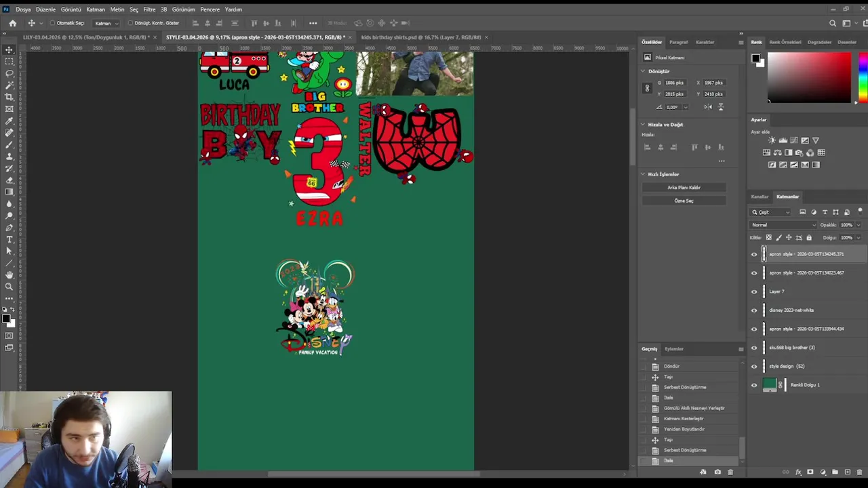This screenshot has height=488, width=868.
Task: Select the Eraser tool
Action: click(9, 180)
